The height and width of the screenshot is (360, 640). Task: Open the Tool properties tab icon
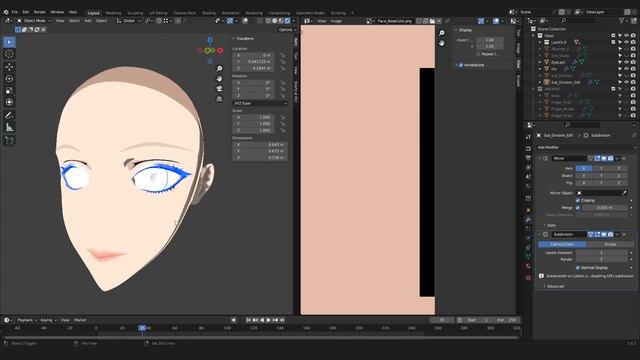[x=529, y=137]
